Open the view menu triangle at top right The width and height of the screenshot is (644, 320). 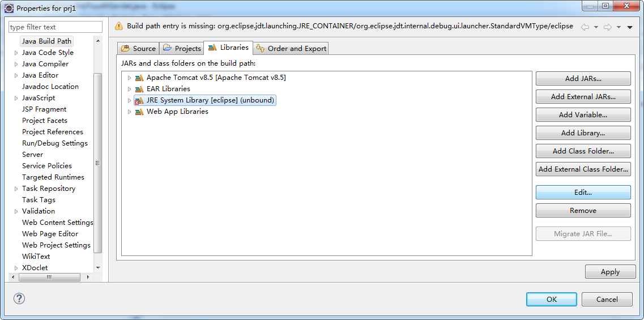coord(630,27)
